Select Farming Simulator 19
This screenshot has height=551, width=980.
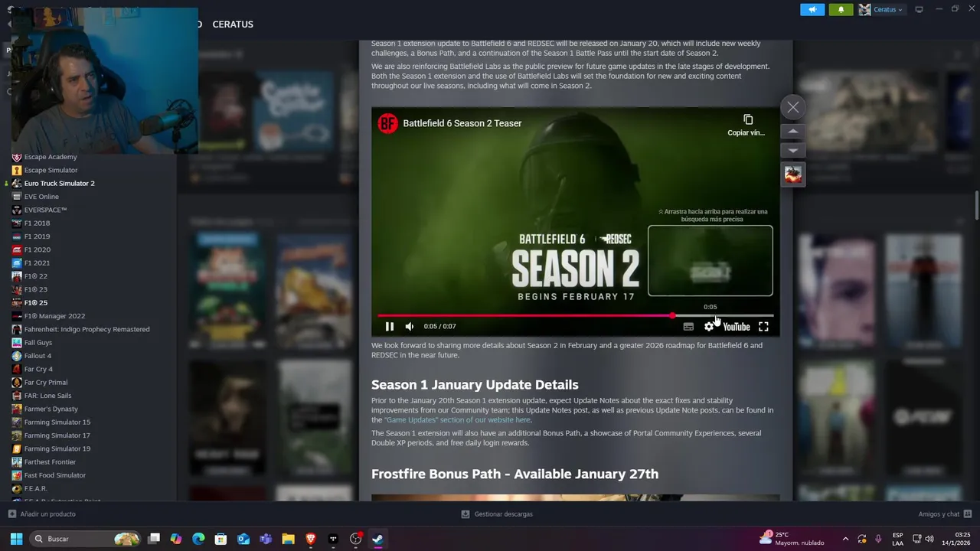pyautogui.click(x=57, y=448)
